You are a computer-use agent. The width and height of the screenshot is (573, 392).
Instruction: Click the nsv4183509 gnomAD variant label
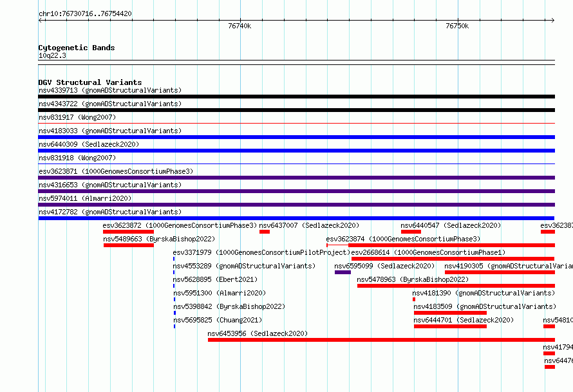[x=485, y=306]
